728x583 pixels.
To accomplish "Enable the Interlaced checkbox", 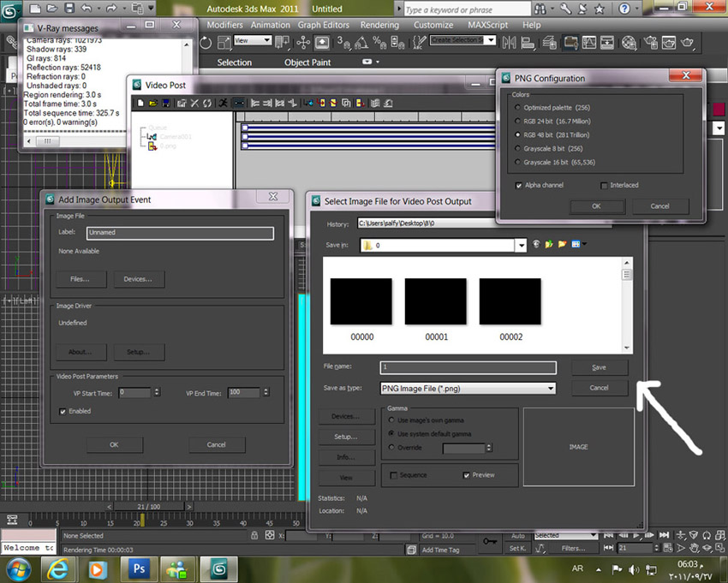I will pos(604,185).
